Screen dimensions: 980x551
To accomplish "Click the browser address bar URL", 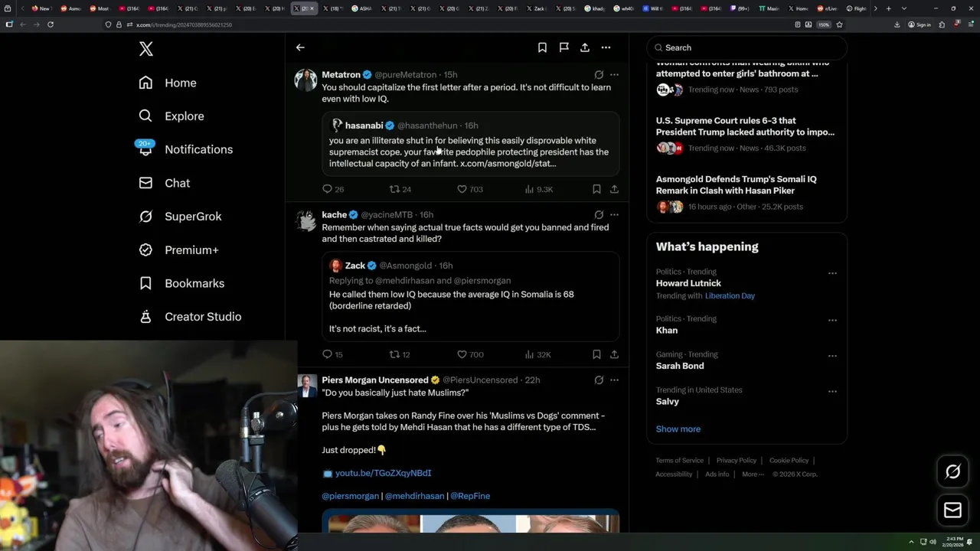I will click(184, 24).
